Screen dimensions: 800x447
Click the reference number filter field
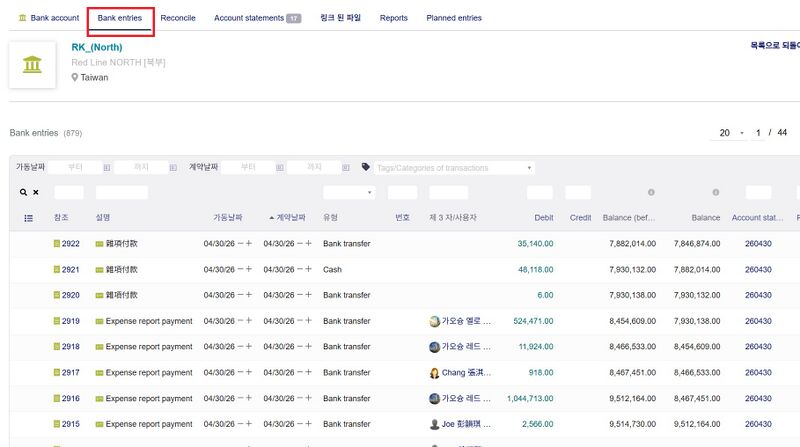(x=69, y=192)
